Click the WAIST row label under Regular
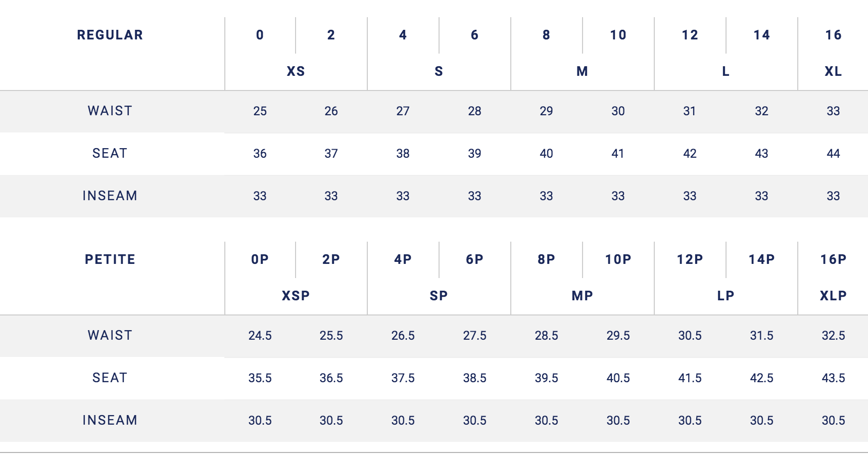This screenshot has height=454, width=868. [x=110, y=111]
